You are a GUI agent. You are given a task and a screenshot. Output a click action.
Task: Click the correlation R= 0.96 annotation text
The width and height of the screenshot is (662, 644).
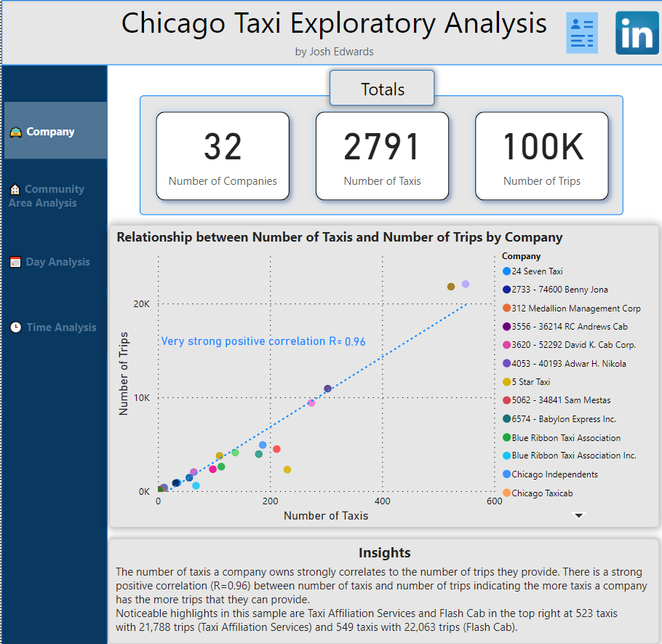pos(263,341)
